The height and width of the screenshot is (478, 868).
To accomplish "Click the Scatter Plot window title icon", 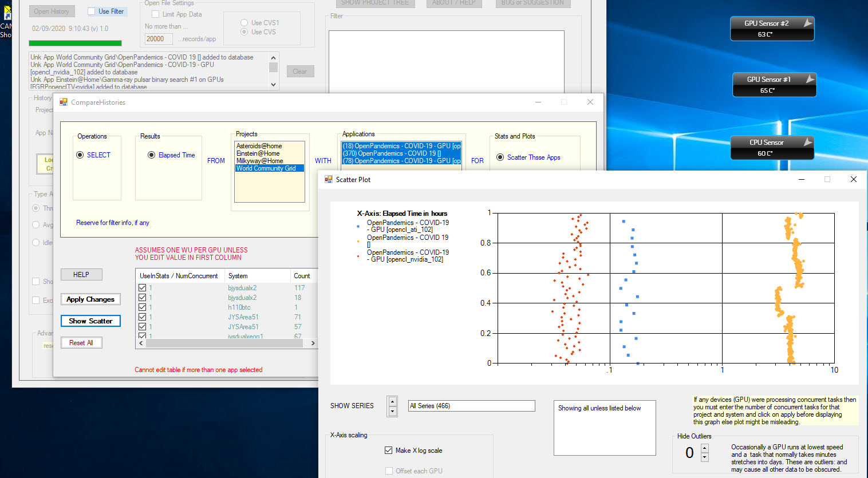I will [329, 180].
